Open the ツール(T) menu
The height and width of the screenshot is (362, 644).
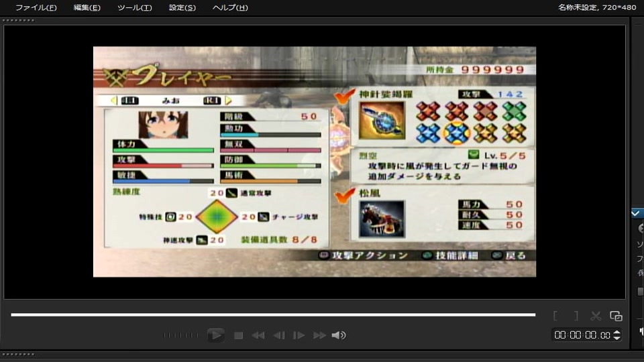(x=135, y=7)
